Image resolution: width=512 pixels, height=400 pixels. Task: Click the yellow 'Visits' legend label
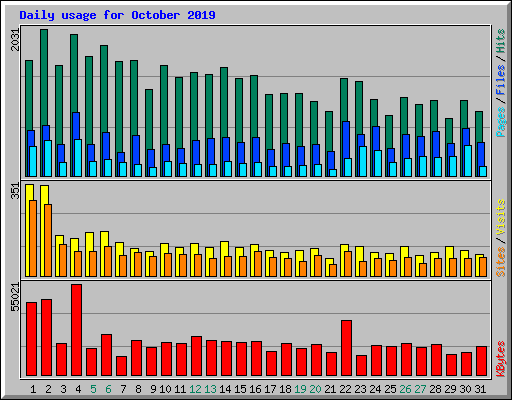pos(501,218)
